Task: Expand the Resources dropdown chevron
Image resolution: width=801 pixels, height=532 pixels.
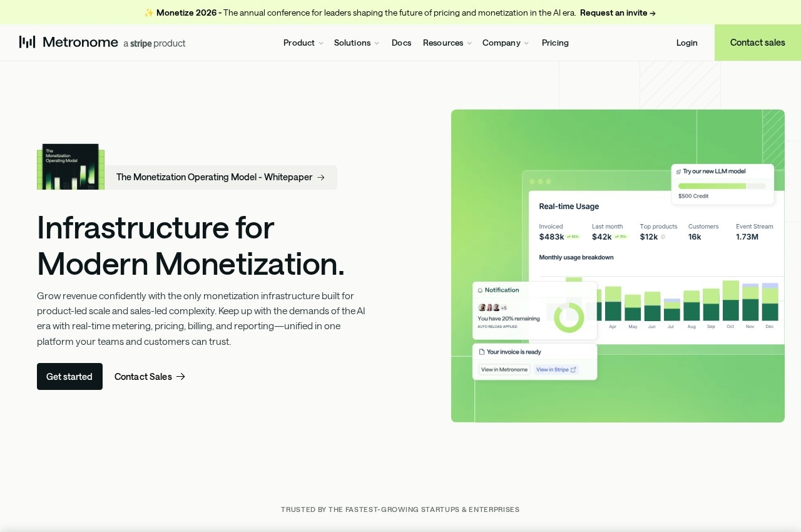Action: click(x=469, y=43)
